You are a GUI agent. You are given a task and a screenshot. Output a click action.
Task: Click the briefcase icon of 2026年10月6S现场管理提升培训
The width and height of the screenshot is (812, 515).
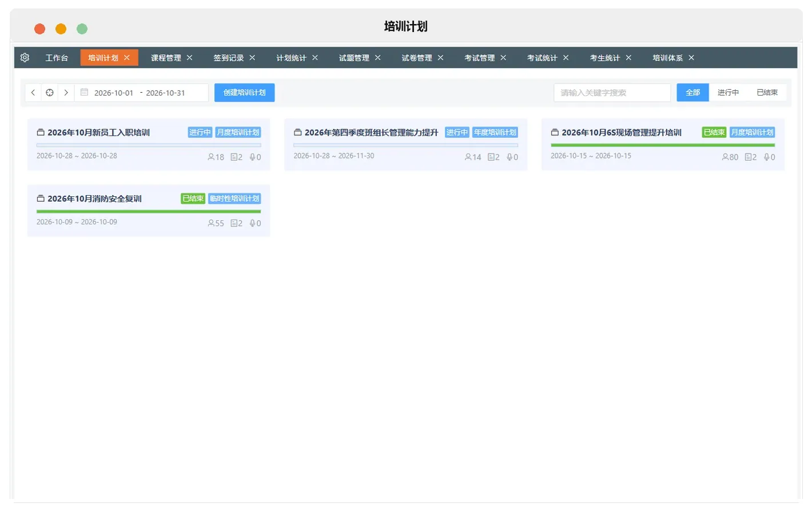tap(555, 133)
